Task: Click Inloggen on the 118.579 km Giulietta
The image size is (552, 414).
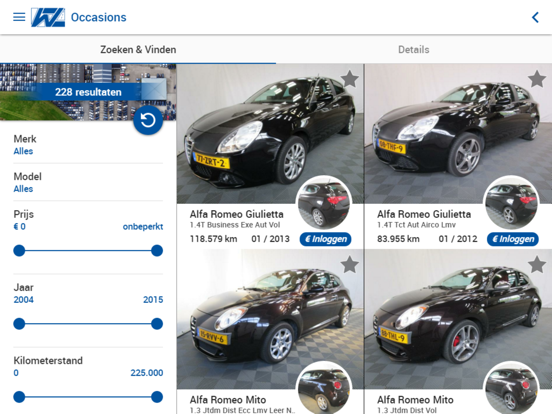Action: 326,239
